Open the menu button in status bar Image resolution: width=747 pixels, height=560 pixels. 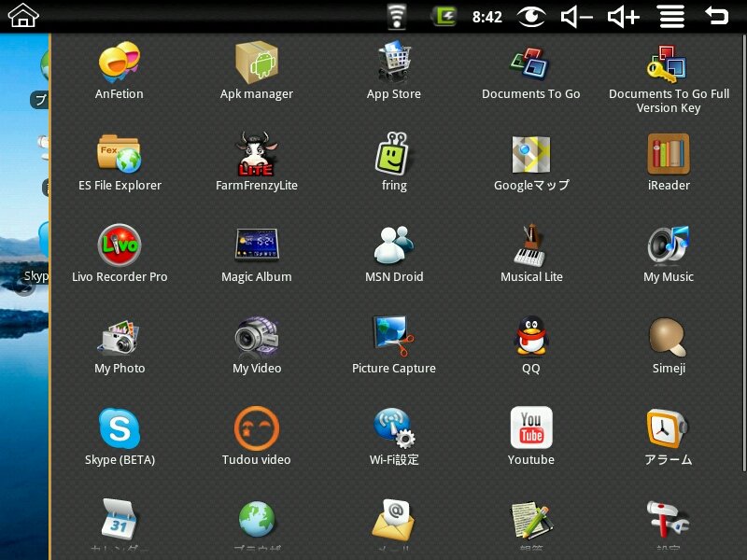point(671,17)
